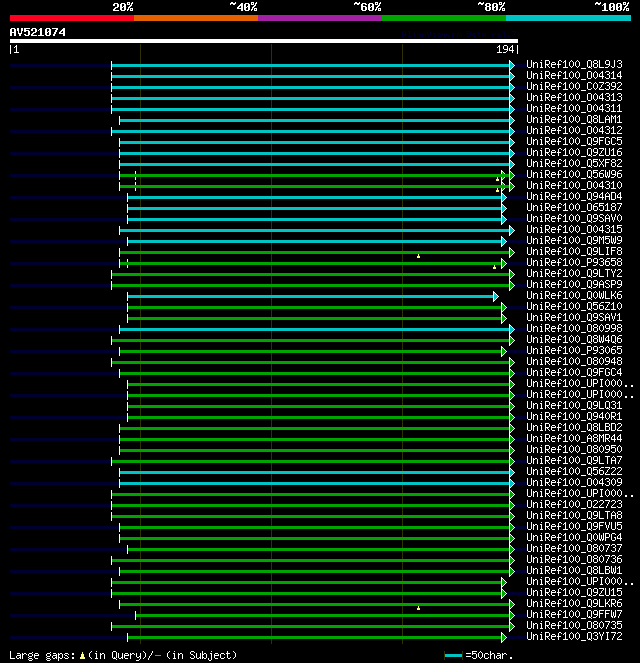
Task: Open the UniRef100_Q9FFW7 label
Action: 574,614
